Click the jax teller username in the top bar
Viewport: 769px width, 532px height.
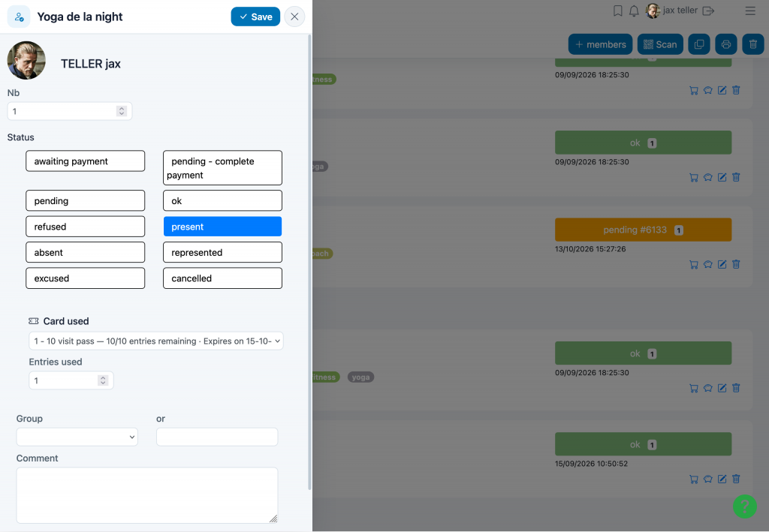tap(680, 11)
